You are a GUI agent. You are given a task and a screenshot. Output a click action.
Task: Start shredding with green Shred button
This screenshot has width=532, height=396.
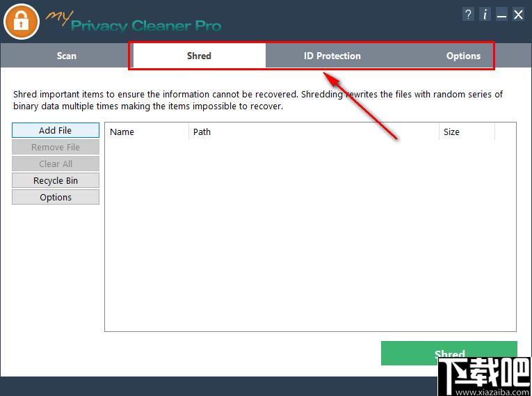click(449, 354)
